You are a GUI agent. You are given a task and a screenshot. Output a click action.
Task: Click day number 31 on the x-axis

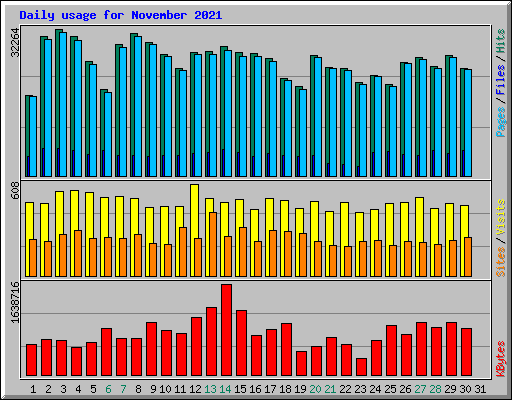[x=480, y=389]
